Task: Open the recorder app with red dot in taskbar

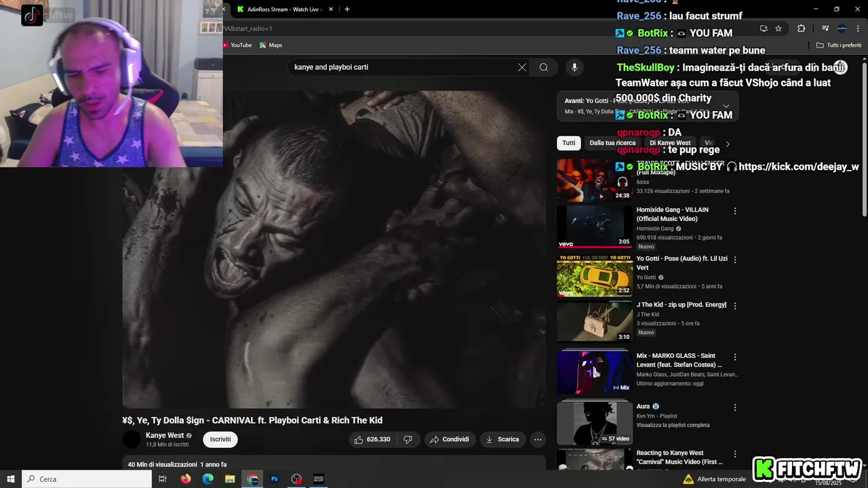Action: (x=296, y=479)
